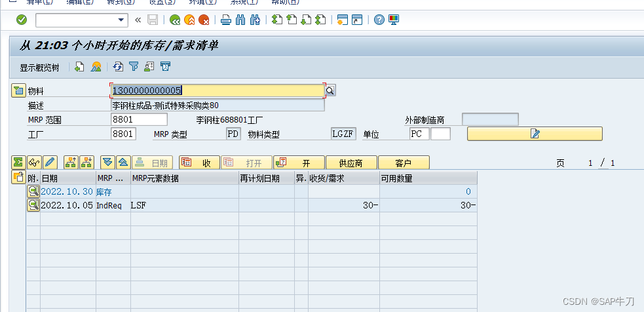Open the Help question-mark icon
This screenshot has height=312, width=644.
pyautogui.click(x=379, y=20)
